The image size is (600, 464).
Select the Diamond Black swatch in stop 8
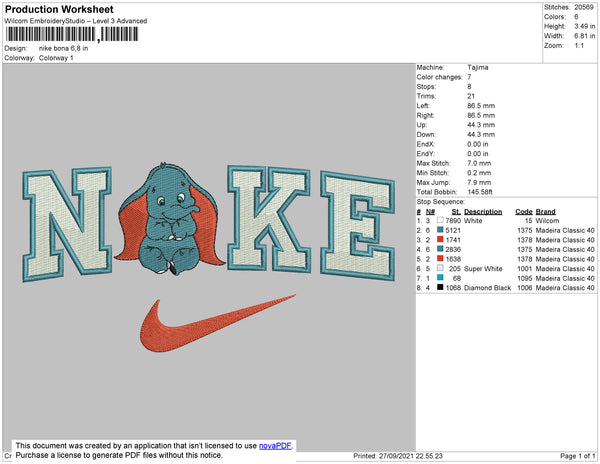[x=440, y=287]
